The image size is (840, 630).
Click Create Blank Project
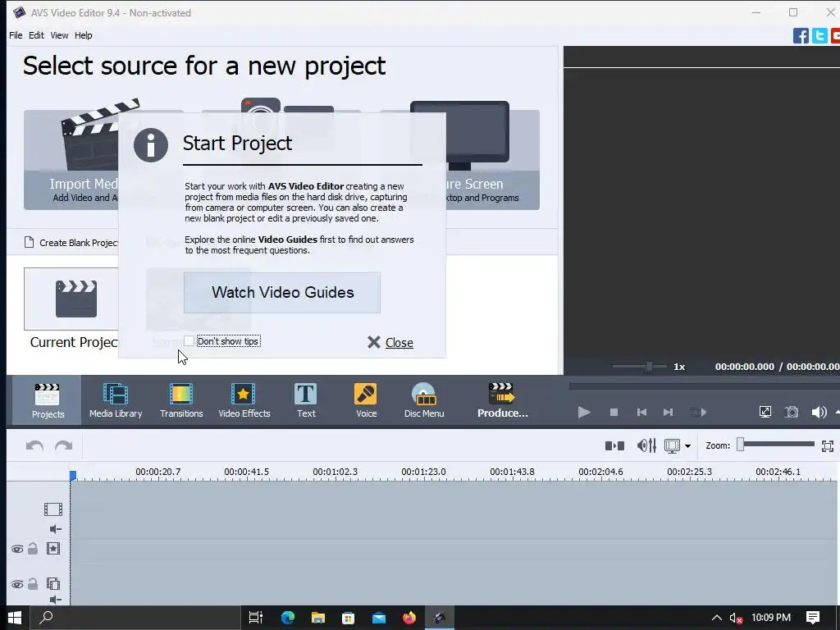pyautogui.click(x=71, y=243)
